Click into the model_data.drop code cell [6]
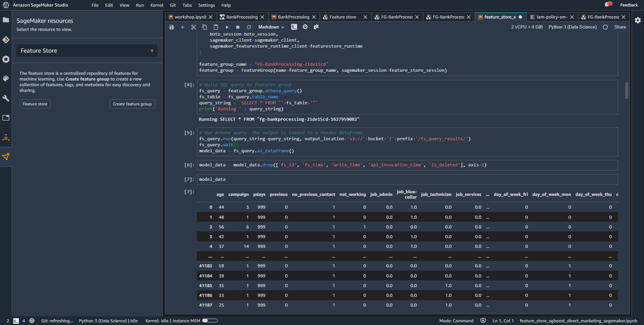The image size is (644, 325). 407,165
